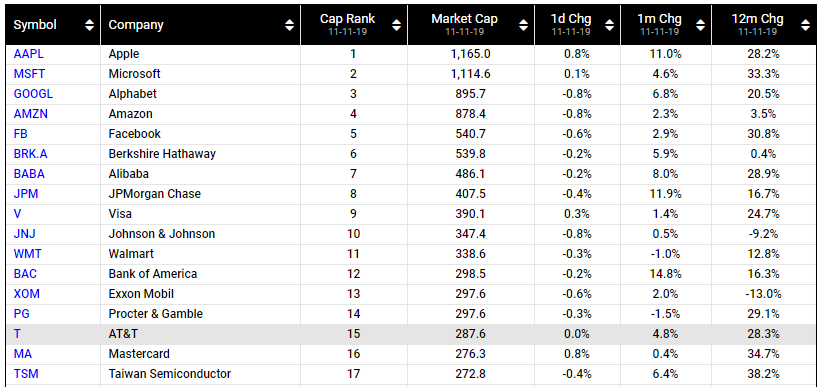
Task: Select the highlighted AT&T row
Action: [x=409, y=334]
